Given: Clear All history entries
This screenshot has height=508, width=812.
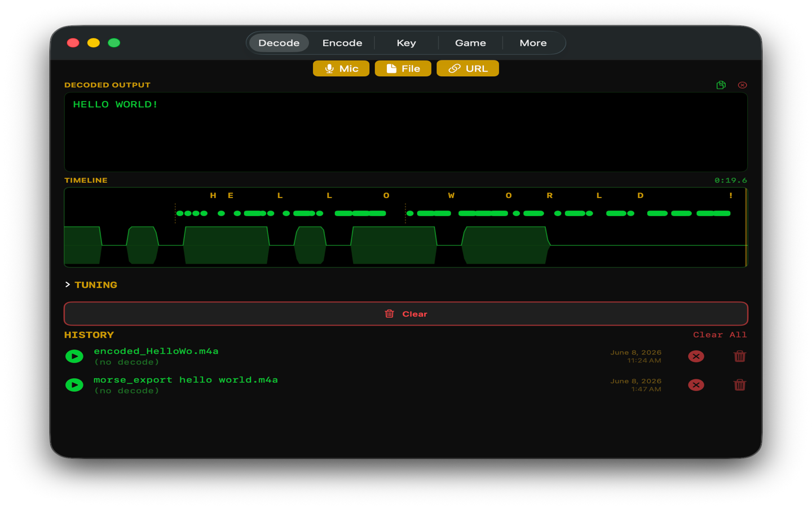Looking at the screenshot, I should pyautogui.click(x=720, y=335).
